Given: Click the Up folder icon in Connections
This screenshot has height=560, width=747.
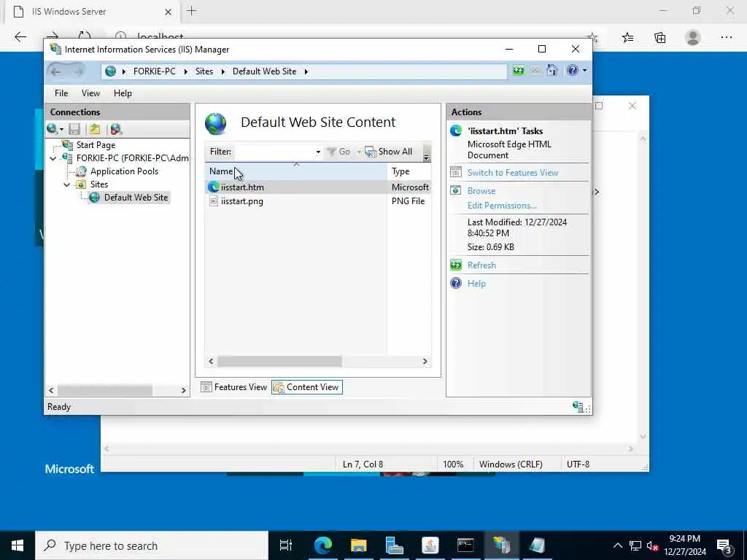Looking at the screenshot, I should [x=95, y=129].
